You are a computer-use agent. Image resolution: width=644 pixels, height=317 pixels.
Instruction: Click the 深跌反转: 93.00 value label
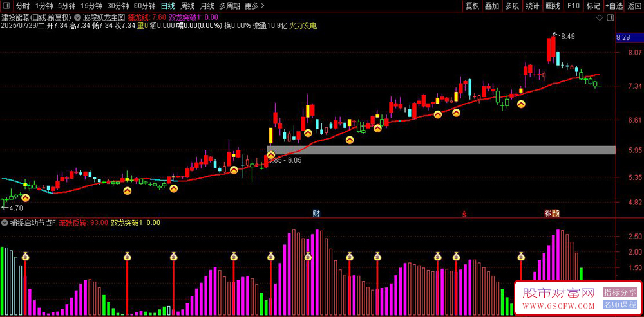(83, 223)
